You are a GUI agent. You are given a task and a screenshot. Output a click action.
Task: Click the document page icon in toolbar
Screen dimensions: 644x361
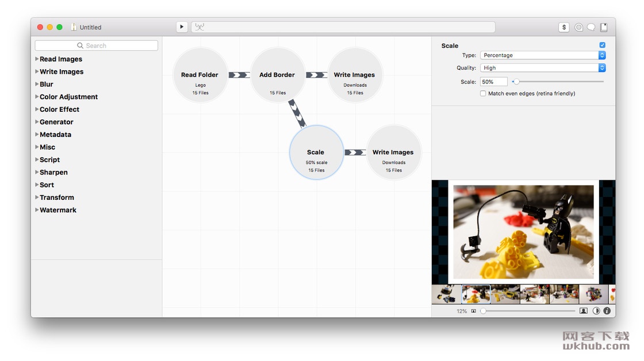tap(604, 27)
